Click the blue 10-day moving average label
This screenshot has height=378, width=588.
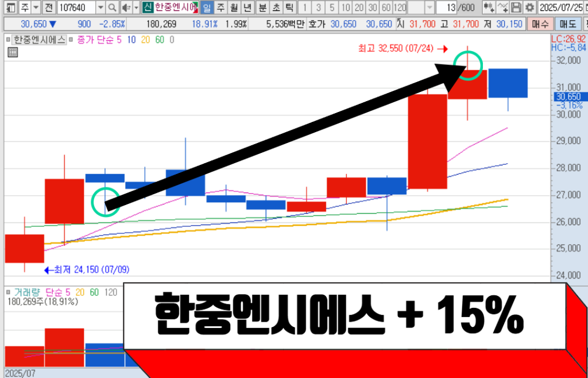click(131, 40)
